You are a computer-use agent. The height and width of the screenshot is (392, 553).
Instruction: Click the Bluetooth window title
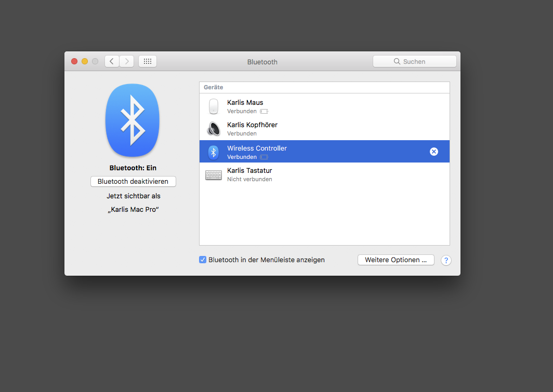click(x=262, y=62)
